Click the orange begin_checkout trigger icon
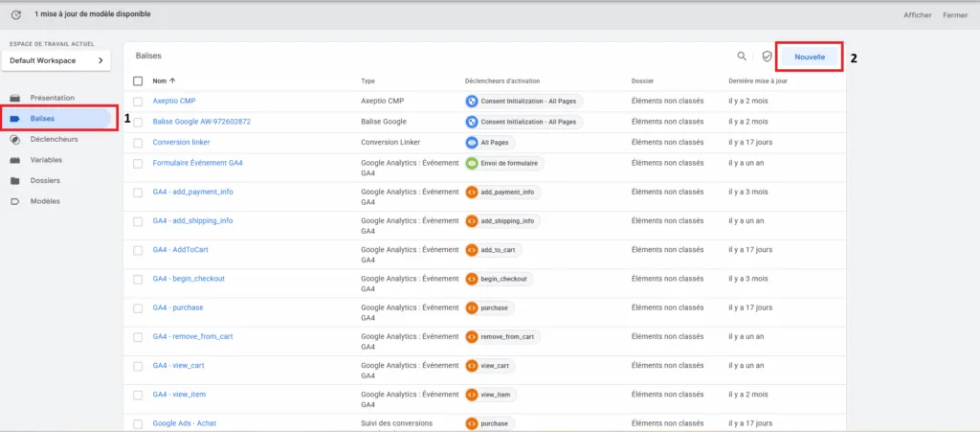980x432 pixels. [472, 279]
